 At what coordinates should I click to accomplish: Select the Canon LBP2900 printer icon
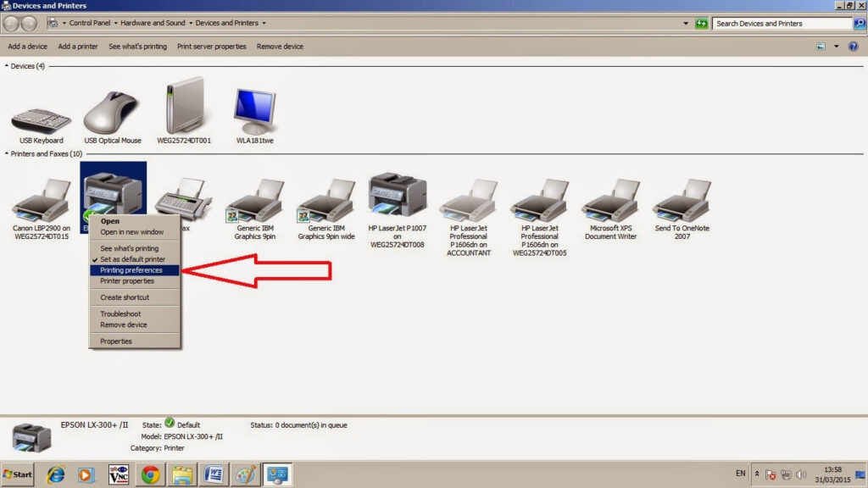coord(41,200)
